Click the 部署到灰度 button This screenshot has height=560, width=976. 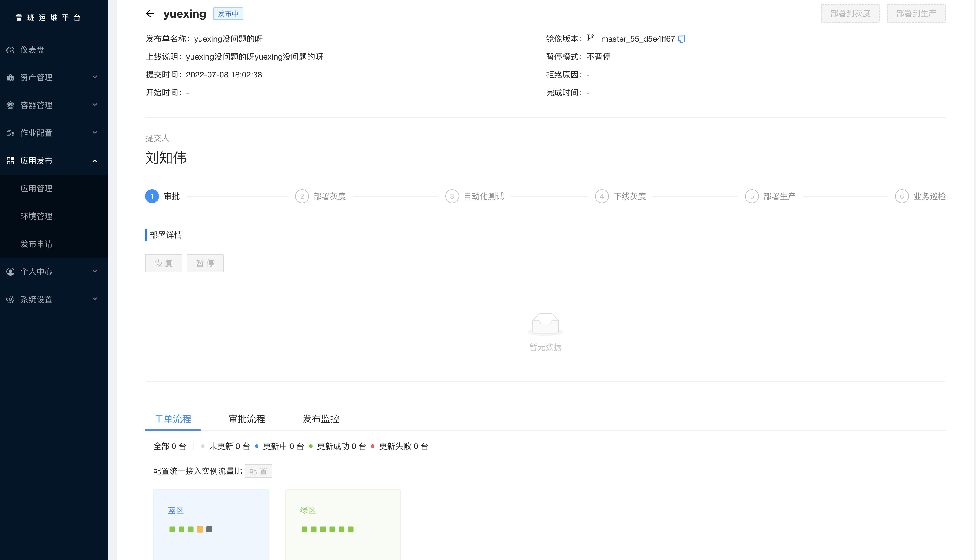pyautogui.click(x=850, y=14)
